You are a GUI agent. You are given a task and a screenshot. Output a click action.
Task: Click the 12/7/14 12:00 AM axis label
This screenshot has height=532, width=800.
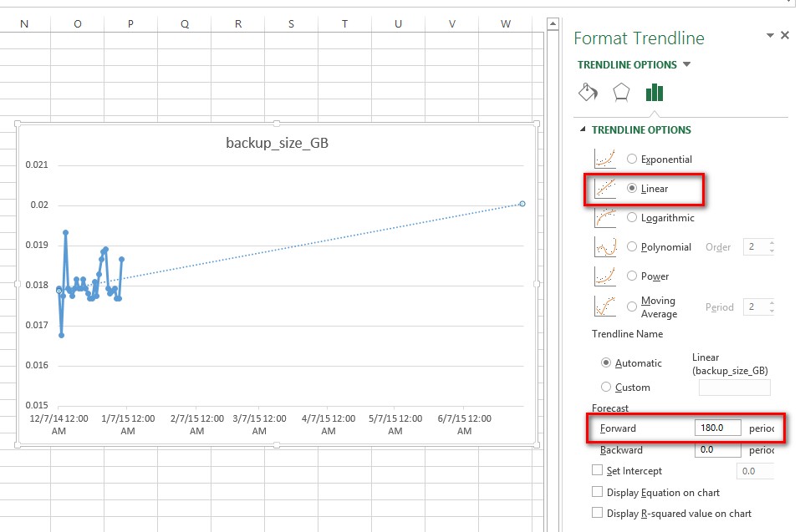point(59,424)
